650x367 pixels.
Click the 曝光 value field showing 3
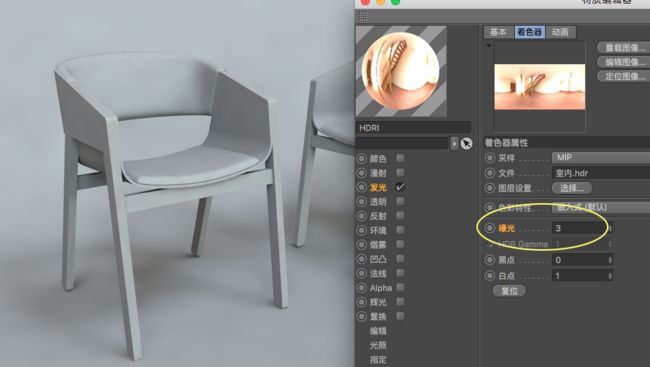point(580,228)
